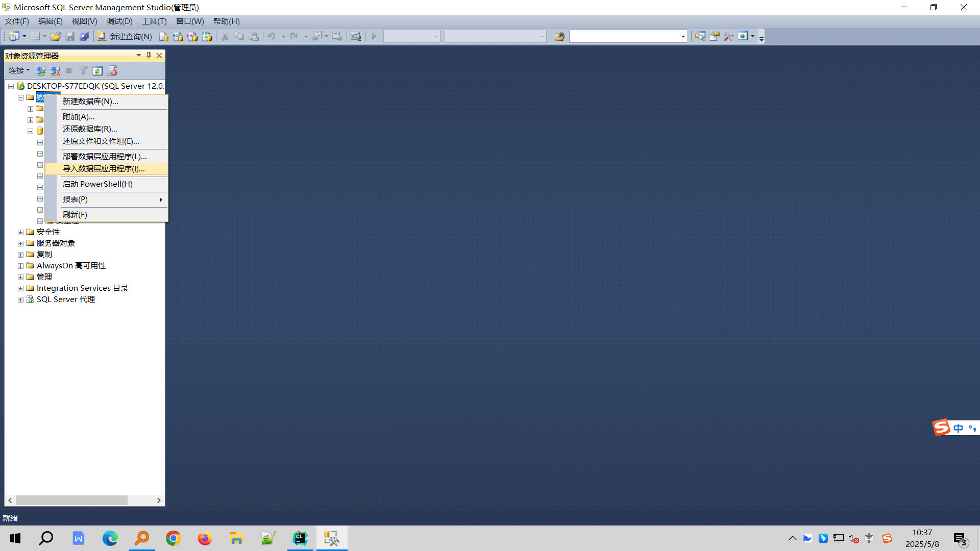Click the New Query toolbar button
980x551 pixels.
click(125, 36)
